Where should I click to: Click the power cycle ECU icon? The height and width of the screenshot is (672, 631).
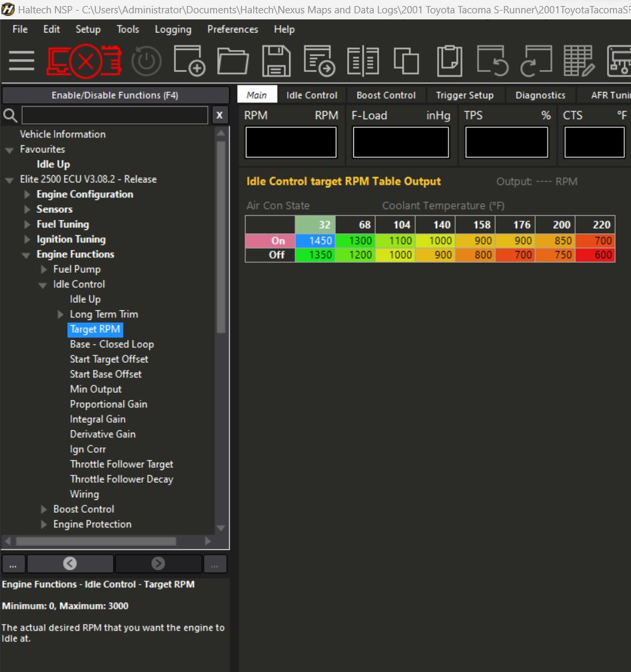tap(146, 61)
